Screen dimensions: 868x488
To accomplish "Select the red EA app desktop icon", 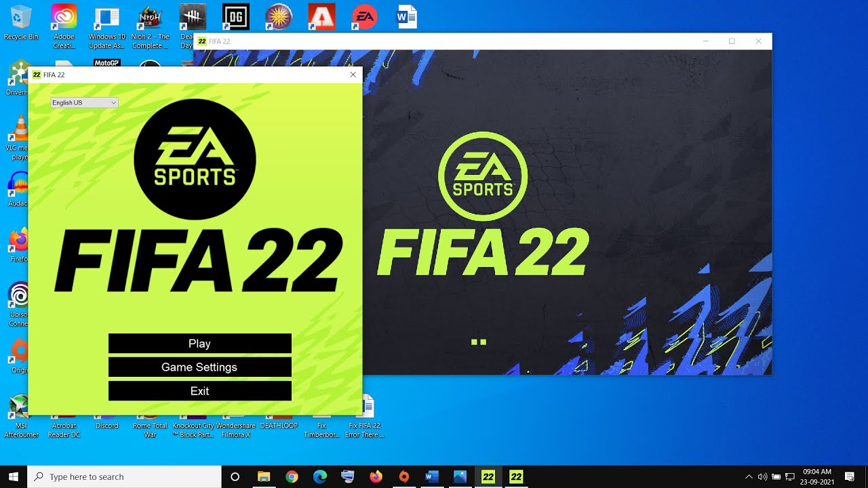I will tap(364, 17).
